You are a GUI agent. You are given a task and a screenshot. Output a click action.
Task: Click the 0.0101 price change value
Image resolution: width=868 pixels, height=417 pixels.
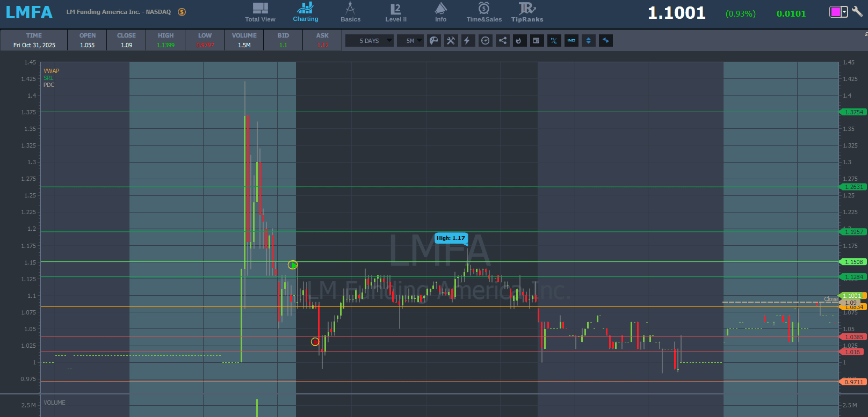point(791,14)
